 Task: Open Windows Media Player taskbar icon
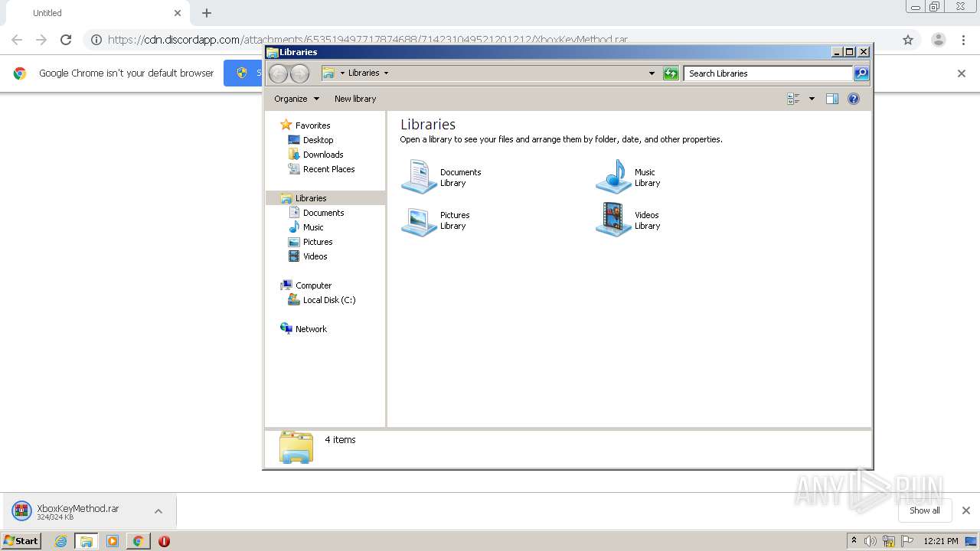pyautogui.click(x=113, y=541)
